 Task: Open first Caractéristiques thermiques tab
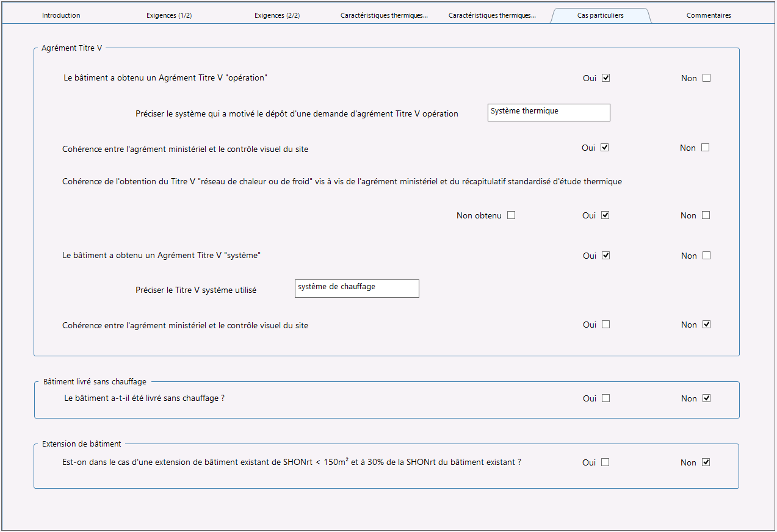[385, 15]
